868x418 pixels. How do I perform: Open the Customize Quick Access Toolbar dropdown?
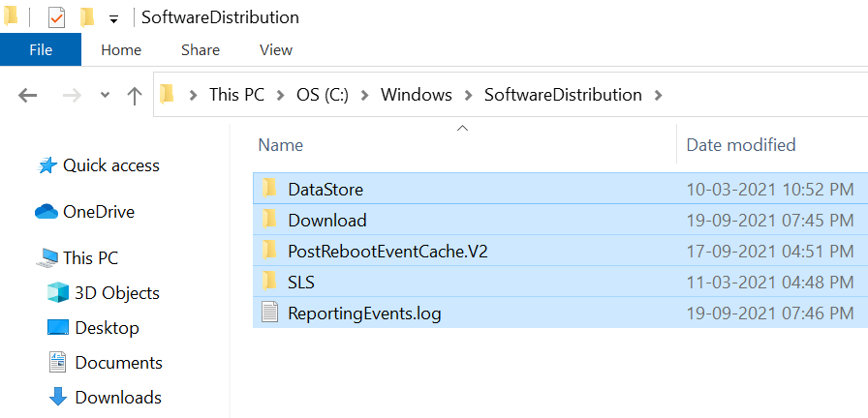tap(113, 19)
